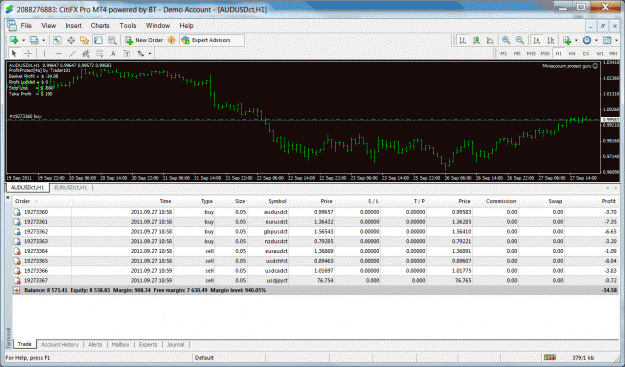Select the text label tool
625x367 pixels.
[127, 53]
